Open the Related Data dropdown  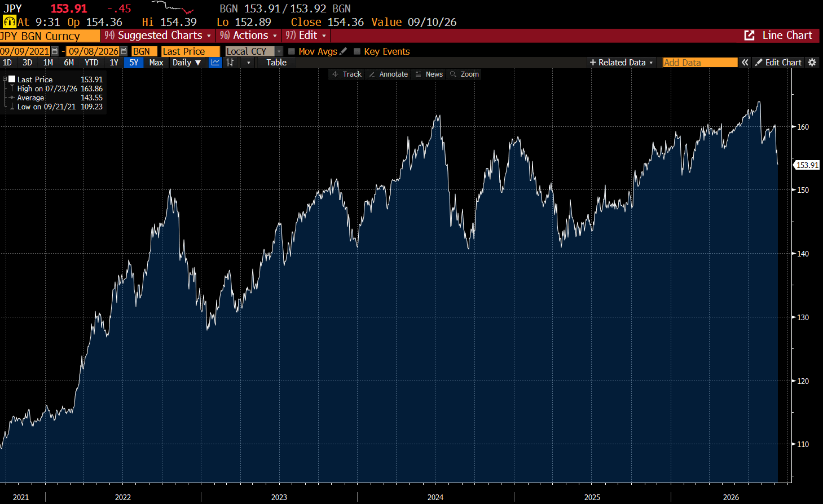pos(621,63)
